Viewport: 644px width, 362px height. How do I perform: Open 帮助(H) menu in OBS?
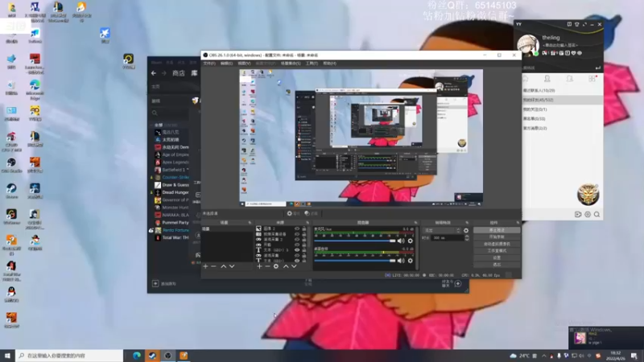tap(329, 64)
